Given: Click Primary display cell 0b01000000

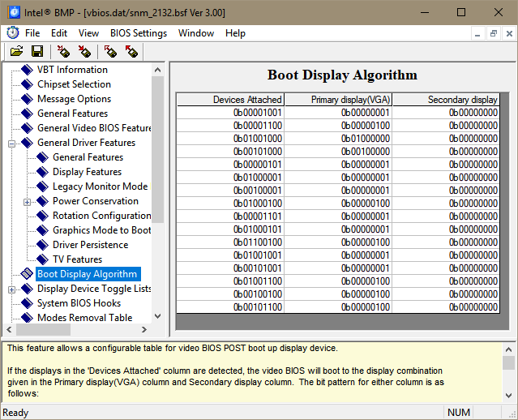Looking at the screenshot, I should pyautogui.click(x=338, y=139).
